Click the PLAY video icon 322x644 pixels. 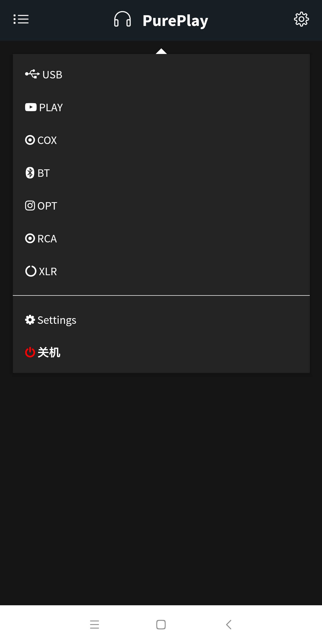click(x=31, y=107)
